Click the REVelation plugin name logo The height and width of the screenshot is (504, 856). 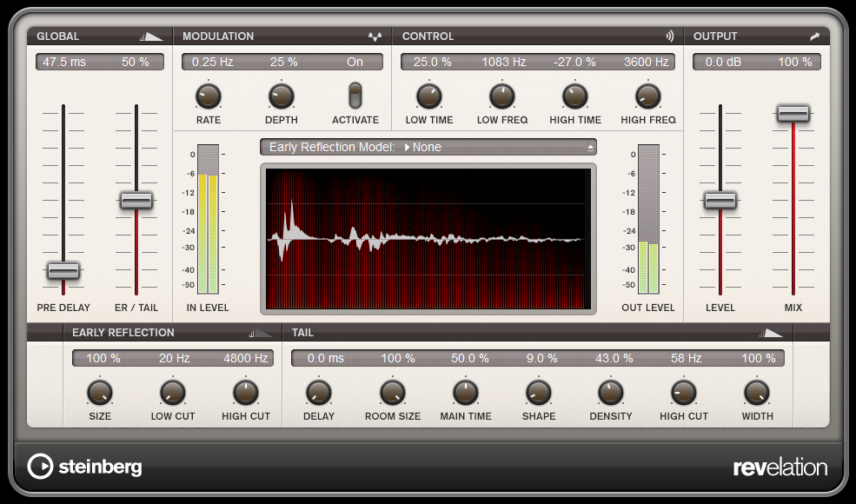pyautogui.click(x=780, y=468)
